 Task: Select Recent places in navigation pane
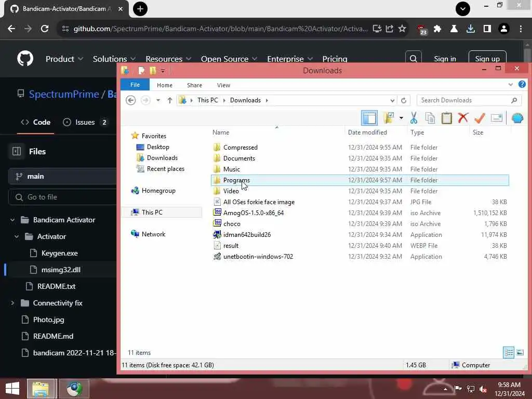(x=166, y=169)
